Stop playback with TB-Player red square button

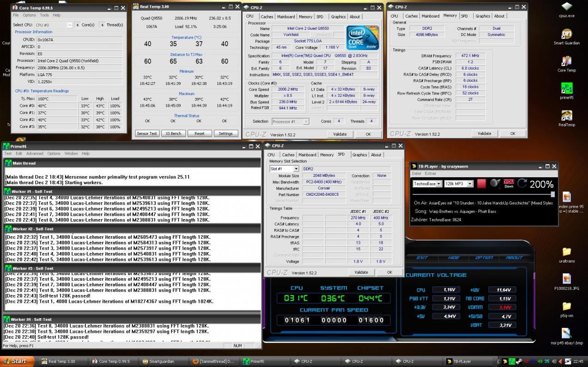coord(482,183)
